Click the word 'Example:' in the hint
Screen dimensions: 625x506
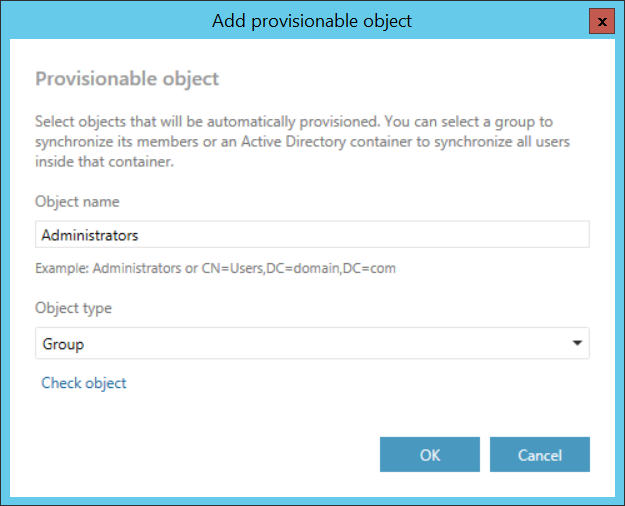(62, 268)
